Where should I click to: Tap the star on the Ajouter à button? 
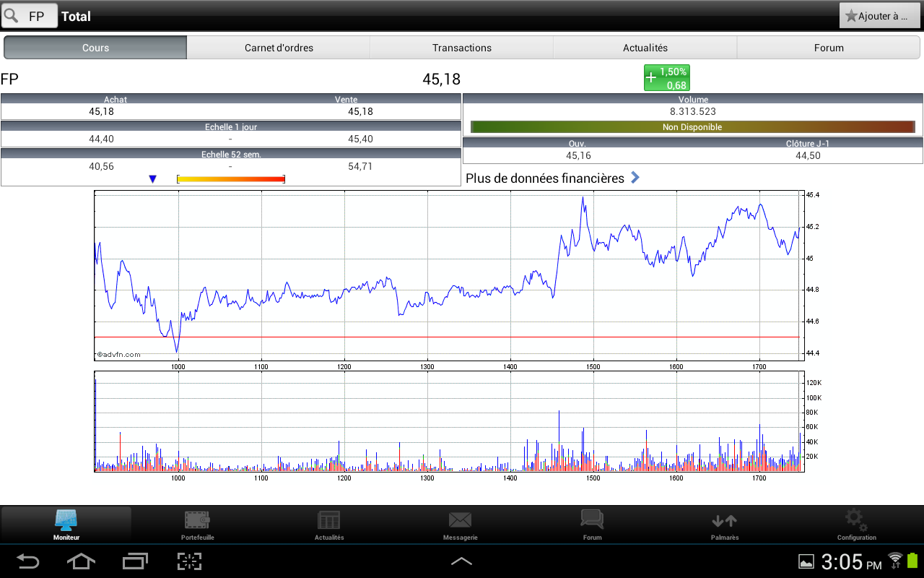tap(853, 14)
